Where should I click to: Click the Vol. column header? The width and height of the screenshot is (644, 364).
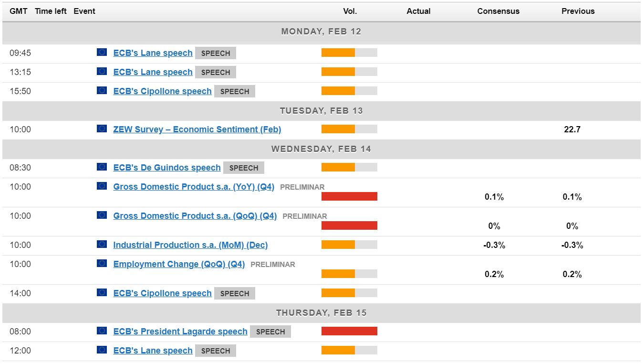point(350,11)
